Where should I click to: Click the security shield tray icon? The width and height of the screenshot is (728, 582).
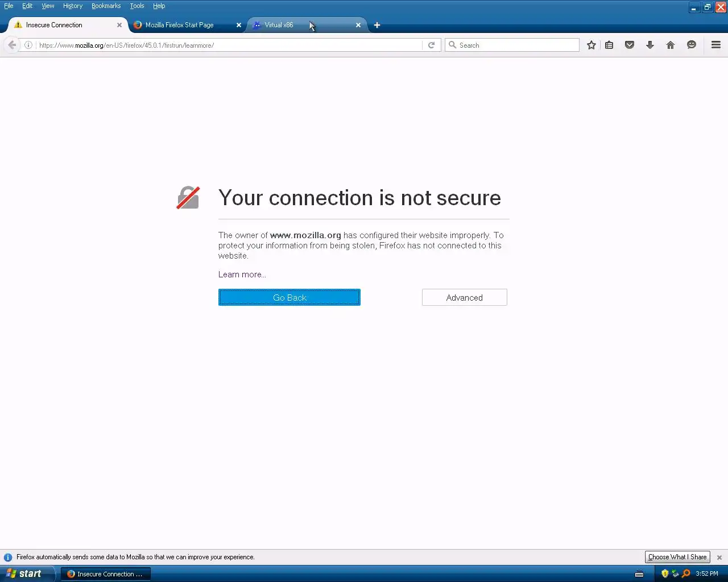tap(665, 573)
